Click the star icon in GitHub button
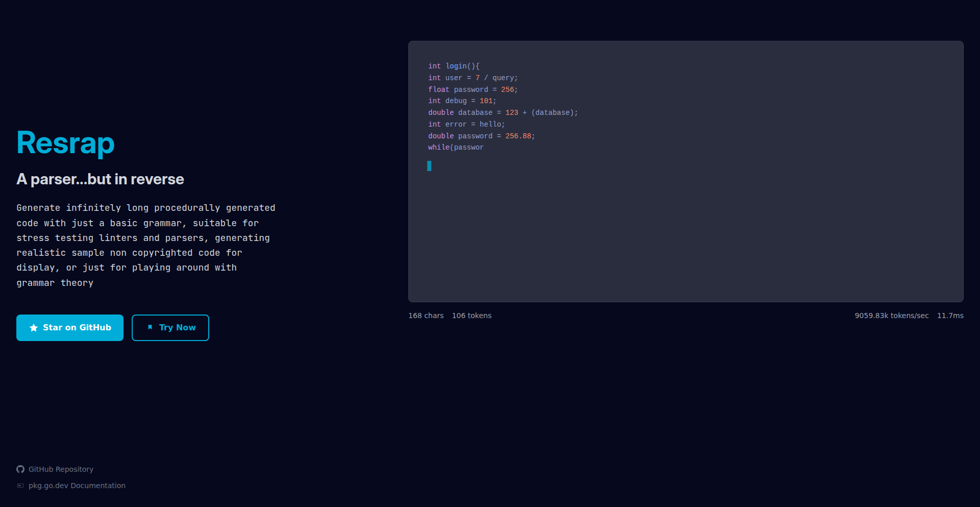980x507 pixels. tap(34, 328)
